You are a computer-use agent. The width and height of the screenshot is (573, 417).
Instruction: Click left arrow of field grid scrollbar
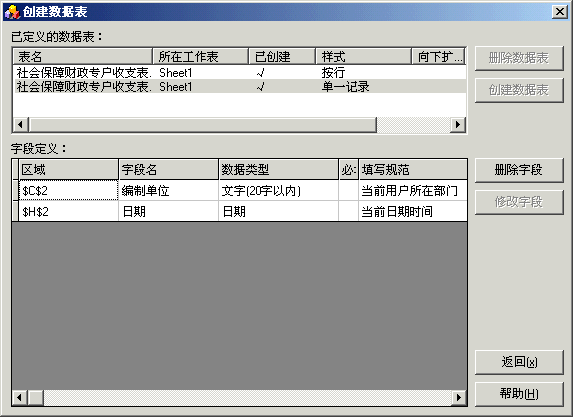20,397
